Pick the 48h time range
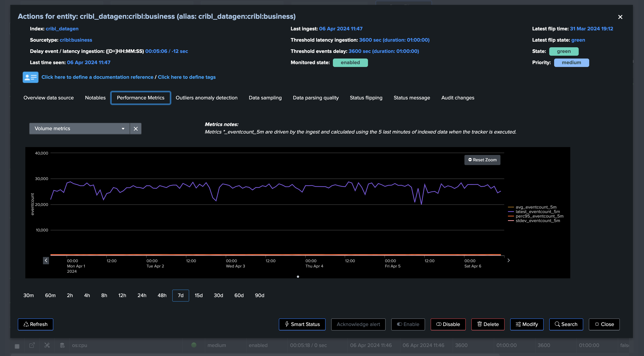Image resolution: width=644 pixels, height=356 pixels. coord(162,296)
